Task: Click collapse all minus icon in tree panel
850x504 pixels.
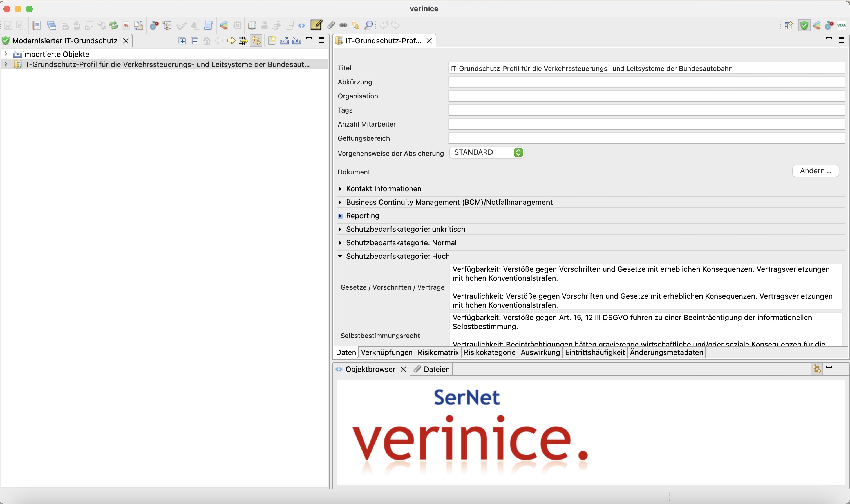Action: pos(195,41)
